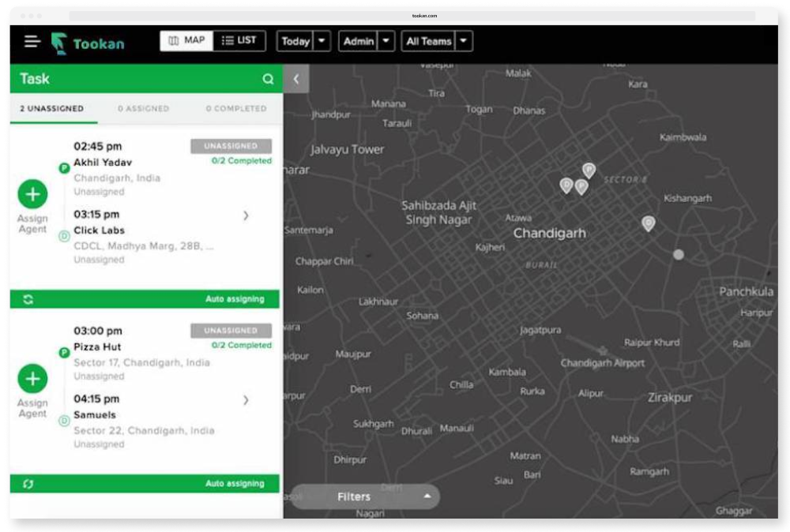Viewport: 790px width, 532px height.
Task: Click 0/2 Completed on Pizza Hut task
Action: [x=241, y=345]
